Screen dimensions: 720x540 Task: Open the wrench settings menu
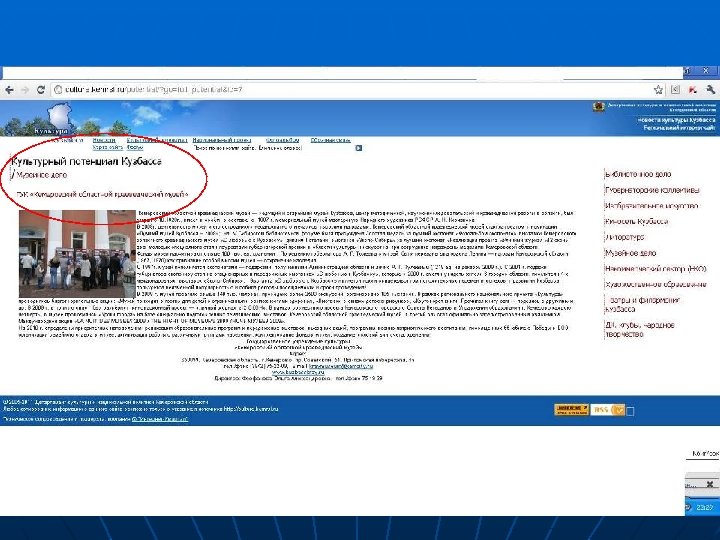pos(710,90)
